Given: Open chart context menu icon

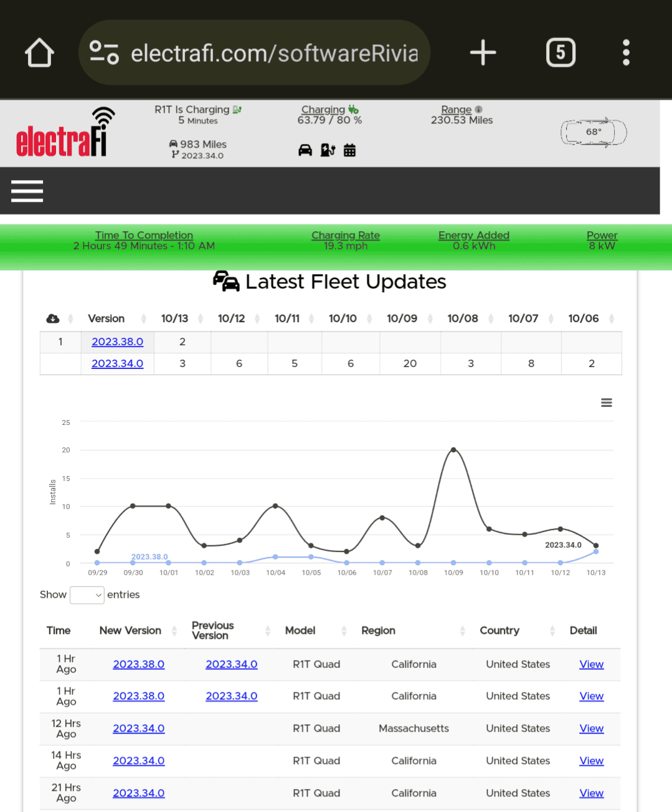Looking at the screenshot, I should coord(607,403).
